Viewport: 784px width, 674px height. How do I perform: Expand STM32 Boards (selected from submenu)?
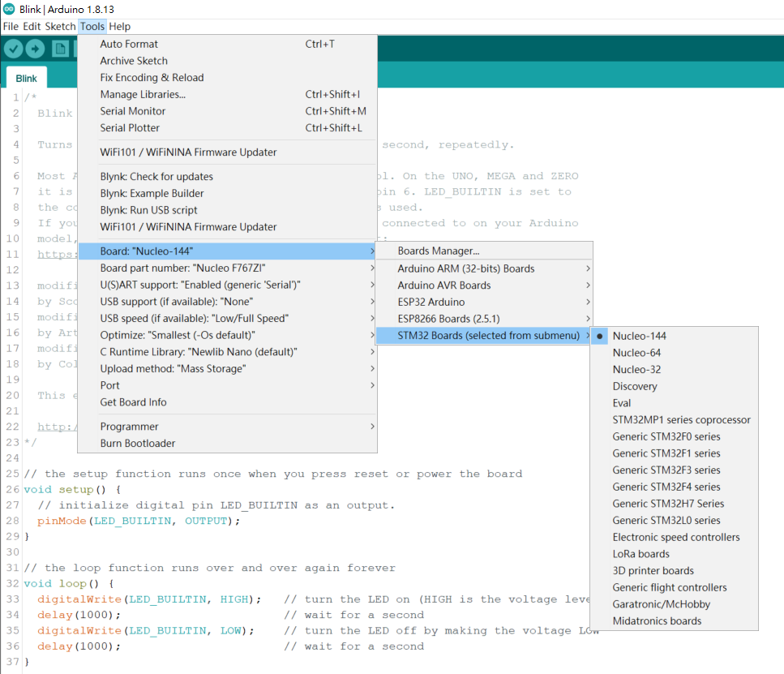tap(484, 335)
